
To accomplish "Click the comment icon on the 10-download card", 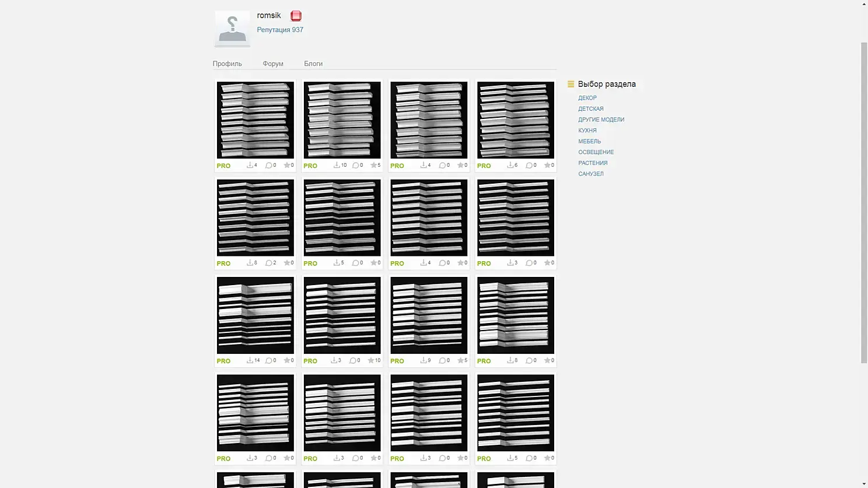I will pos(355,166).
